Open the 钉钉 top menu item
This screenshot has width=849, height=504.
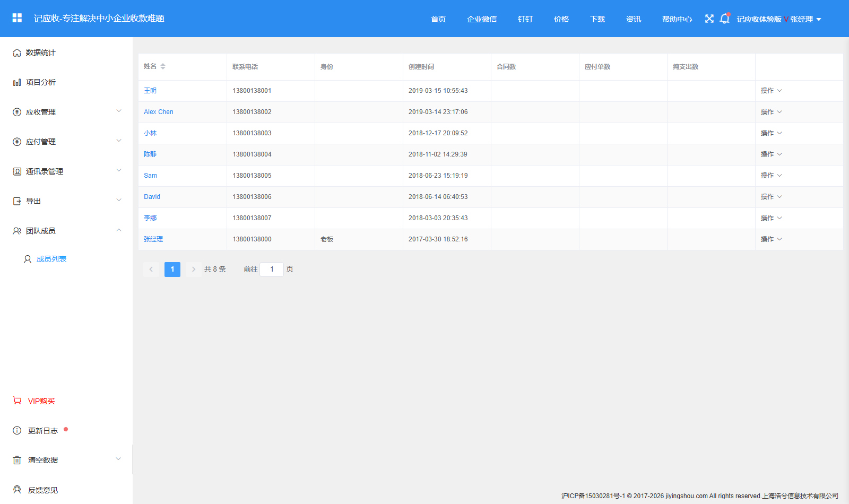(x=525, y=19)
